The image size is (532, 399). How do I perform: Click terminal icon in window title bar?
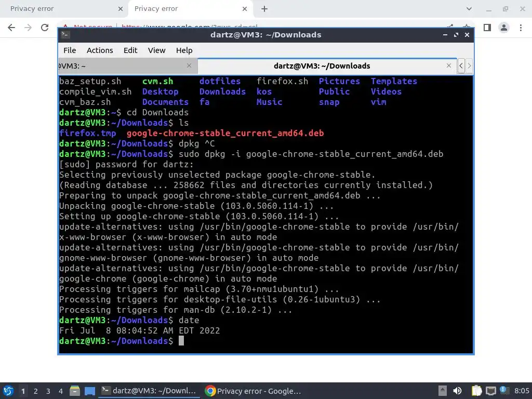[x=65, y=35]
